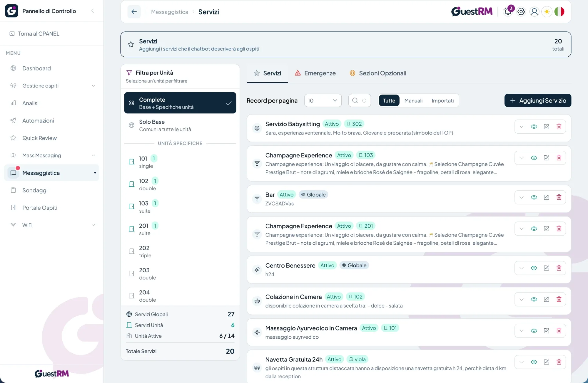Screen dimensions: 588x383
Task: Edit the Centro Benessere service
Action: pyautogui.click(x=547, y=268)
